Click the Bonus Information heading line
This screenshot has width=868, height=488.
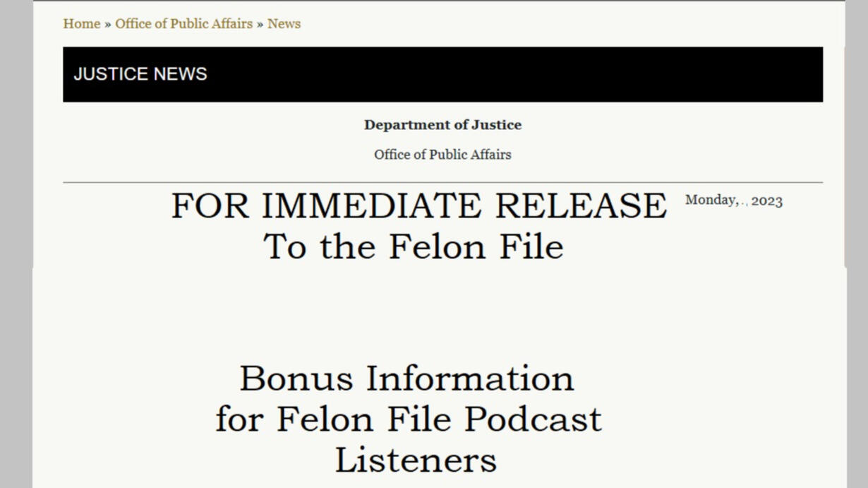(x=407, y=379)
